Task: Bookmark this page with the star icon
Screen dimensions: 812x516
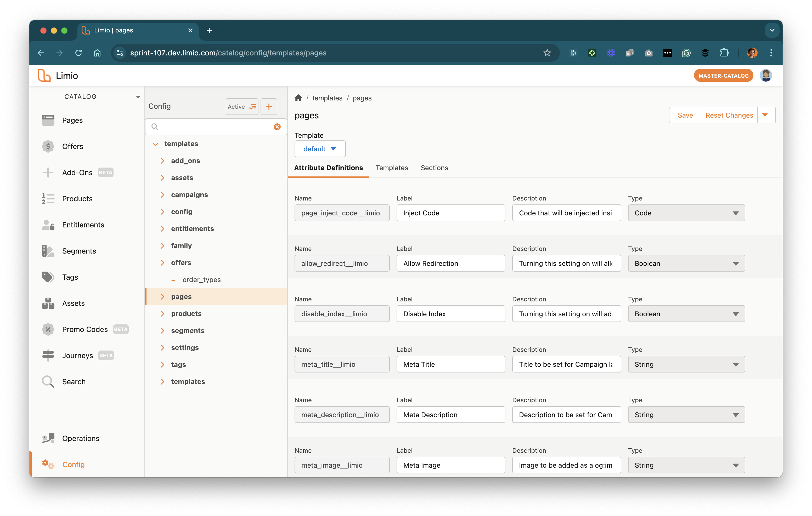Action: (547, 53)
